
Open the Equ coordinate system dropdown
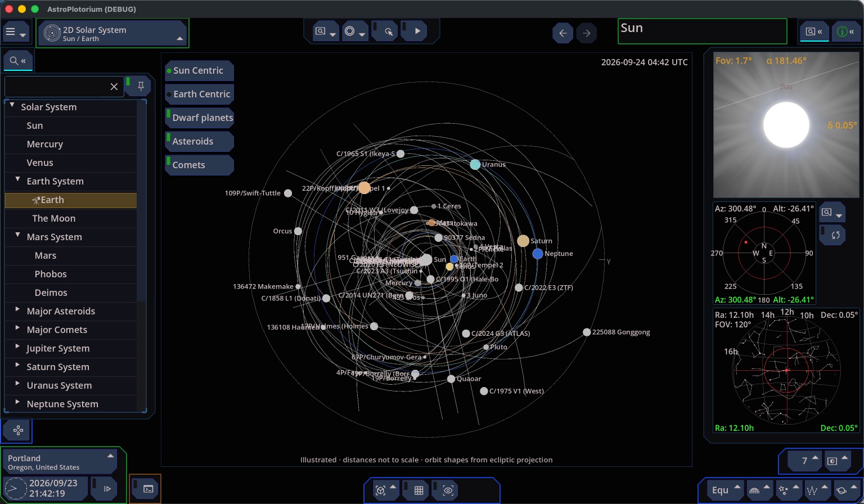[x=725, y=490]
